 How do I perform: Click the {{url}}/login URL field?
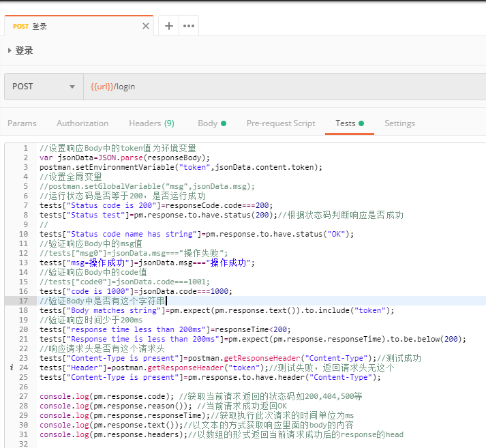coord(273,87)
